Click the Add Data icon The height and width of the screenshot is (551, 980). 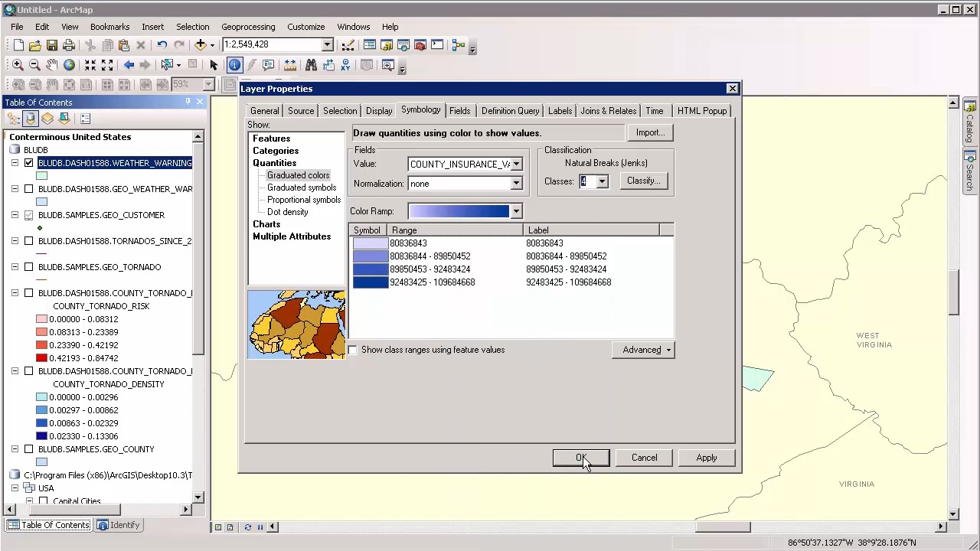tap(201, 45)
